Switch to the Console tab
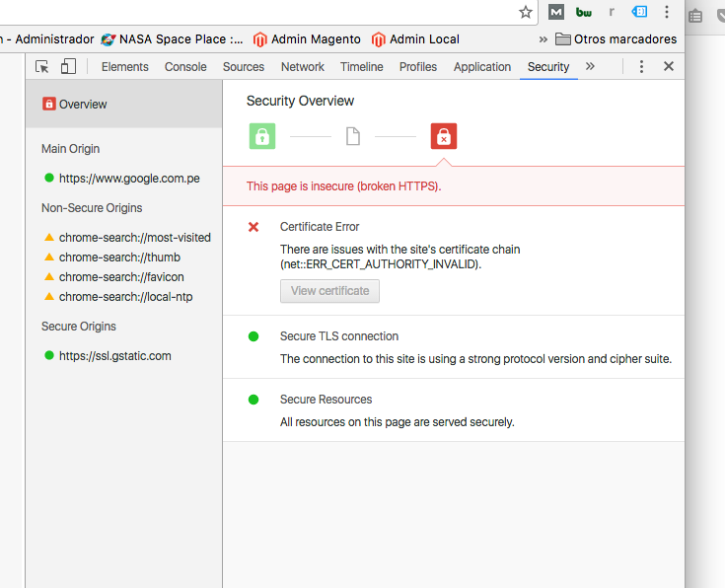This screenshot has width=725, height=588. (185, 67)
